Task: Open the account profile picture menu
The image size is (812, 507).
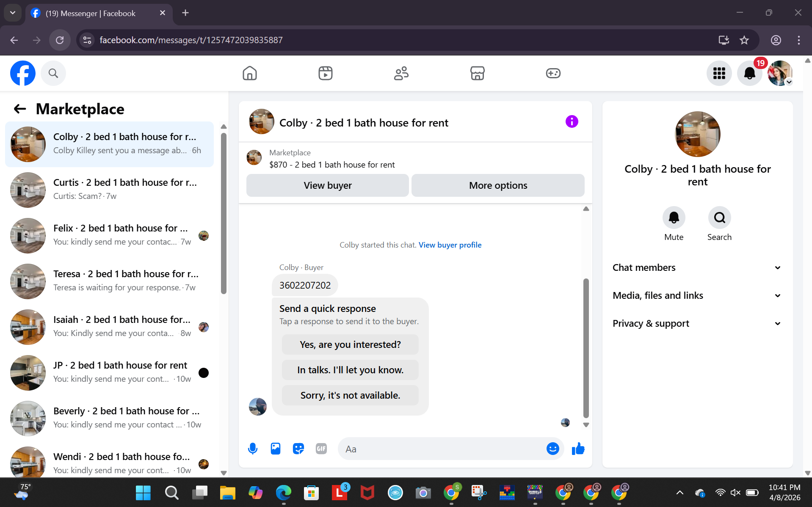Action: (780, 73)
